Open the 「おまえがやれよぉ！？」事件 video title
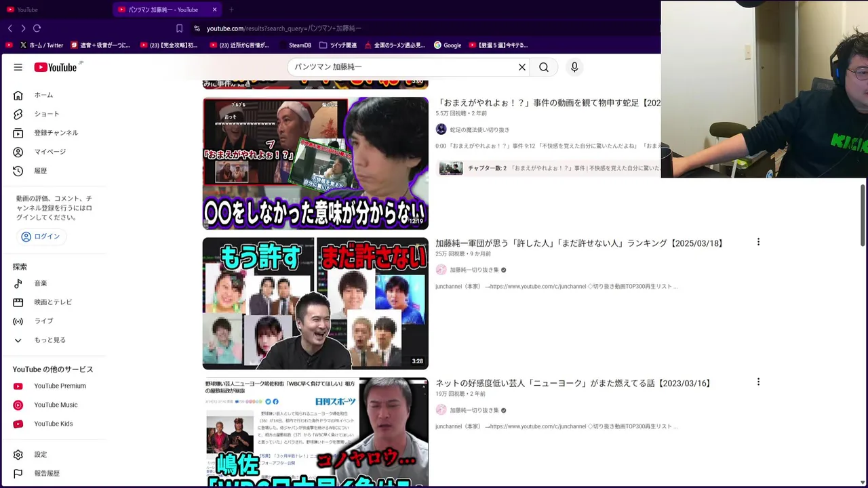The height and width of the screenshot is (488, 868). click(x=548, y=103)
